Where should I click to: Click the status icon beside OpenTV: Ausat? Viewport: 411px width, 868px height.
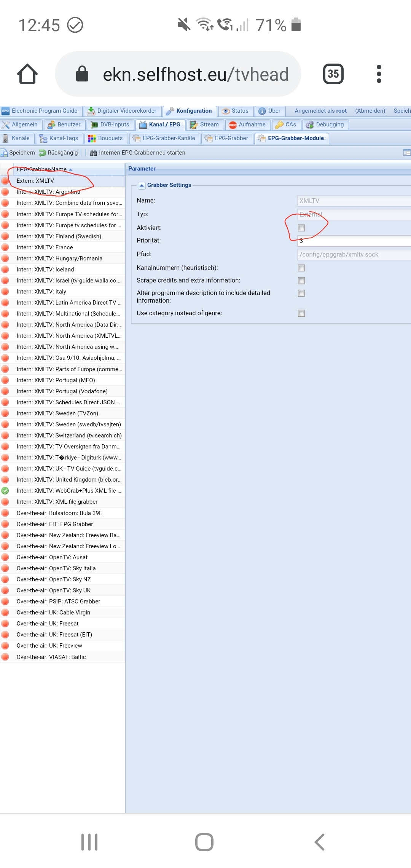pyautogui.click(x=5, y=557)
